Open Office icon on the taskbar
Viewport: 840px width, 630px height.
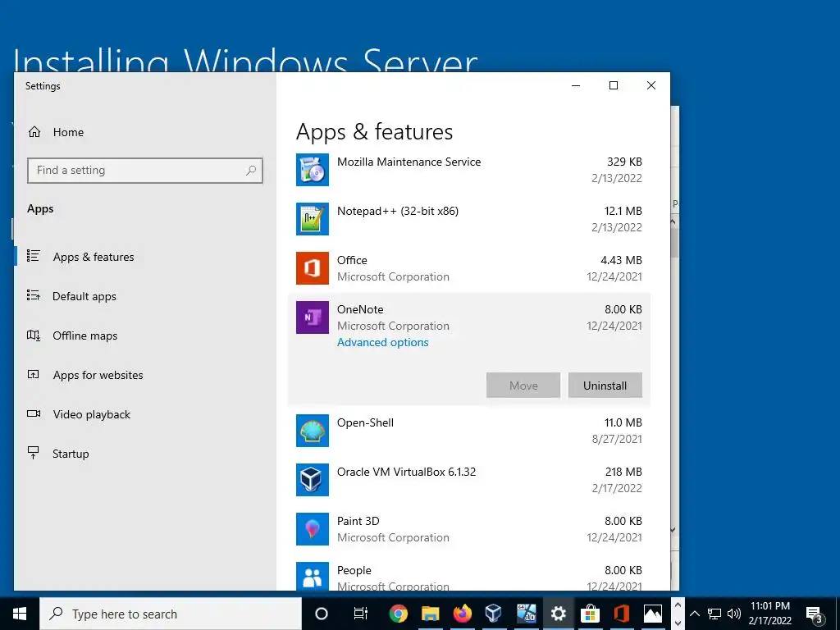click(x=622, y=614)
